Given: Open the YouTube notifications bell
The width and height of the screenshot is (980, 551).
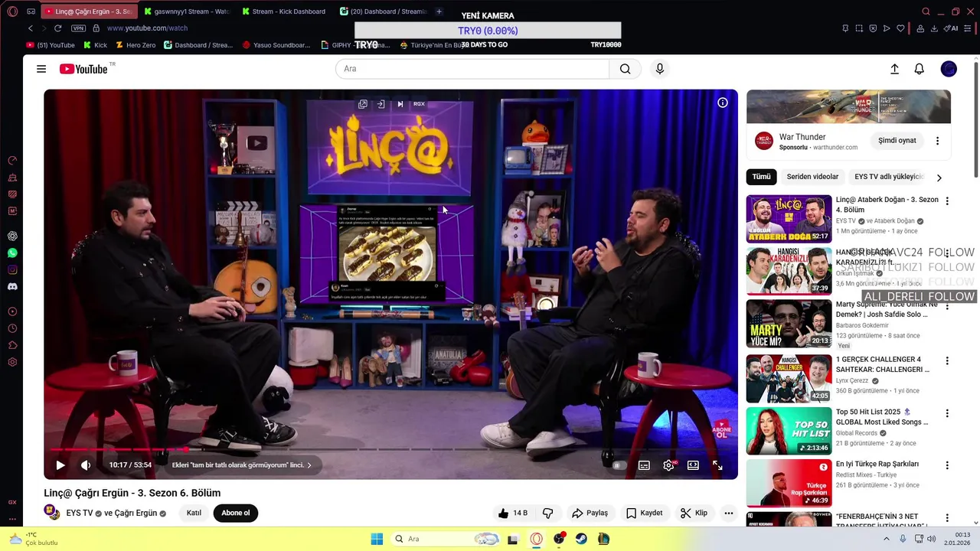Looking at the screenshot, I should pos(920,69).
